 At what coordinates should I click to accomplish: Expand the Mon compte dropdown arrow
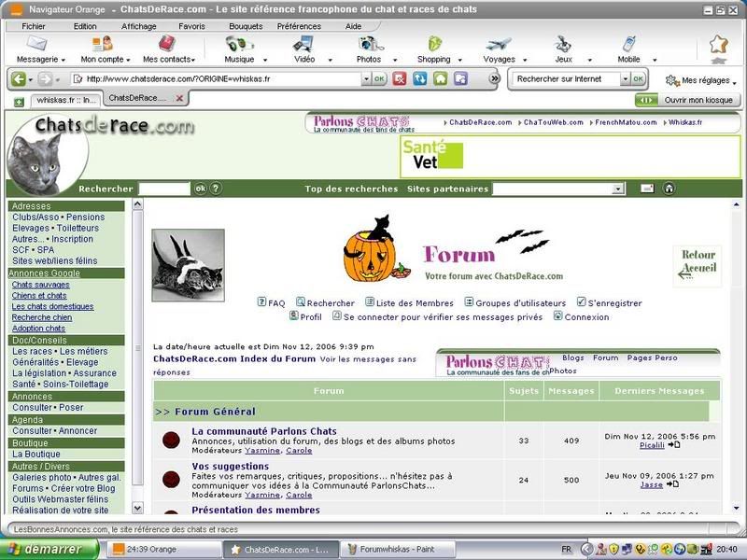tap(128, 61)
